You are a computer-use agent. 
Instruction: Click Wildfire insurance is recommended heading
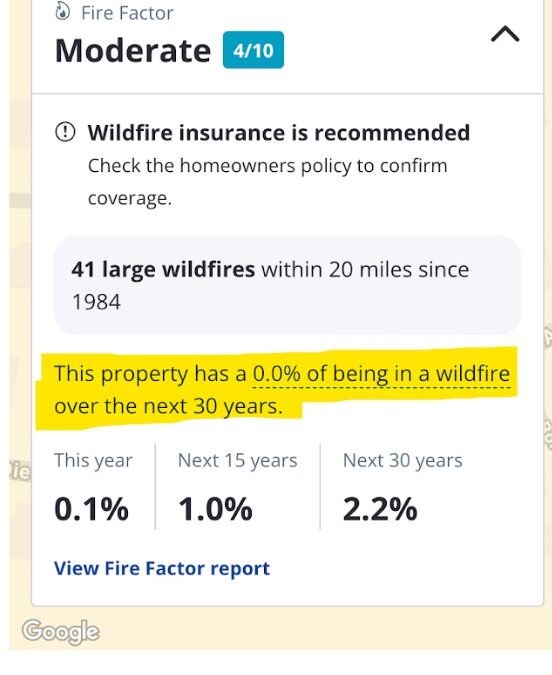click(x=279, y=133)
